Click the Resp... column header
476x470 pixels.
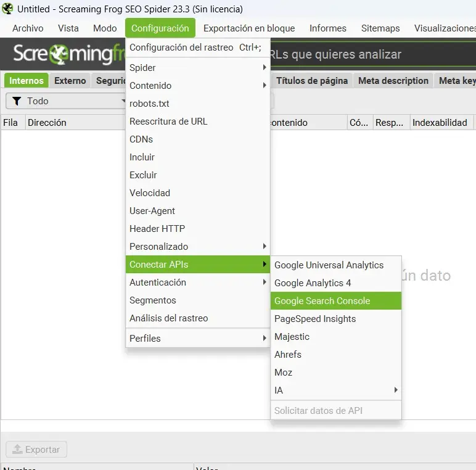[392, 122]
